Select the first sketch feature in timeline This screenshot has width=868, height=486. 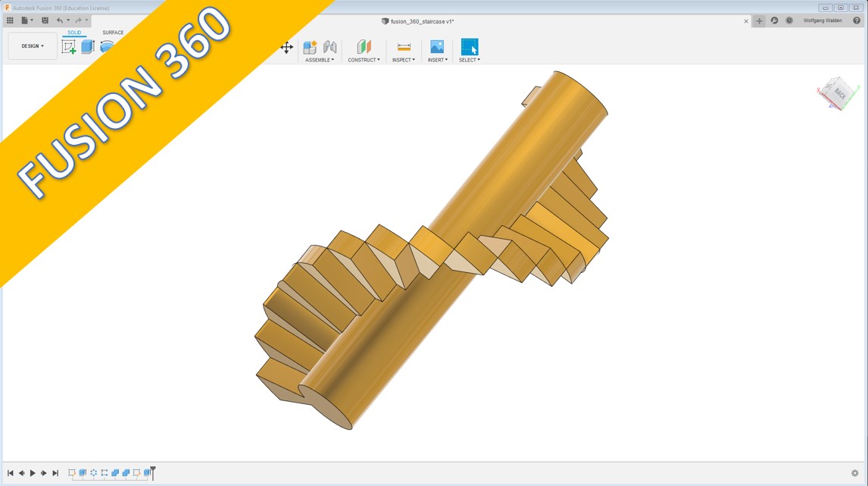coord(71,472)
